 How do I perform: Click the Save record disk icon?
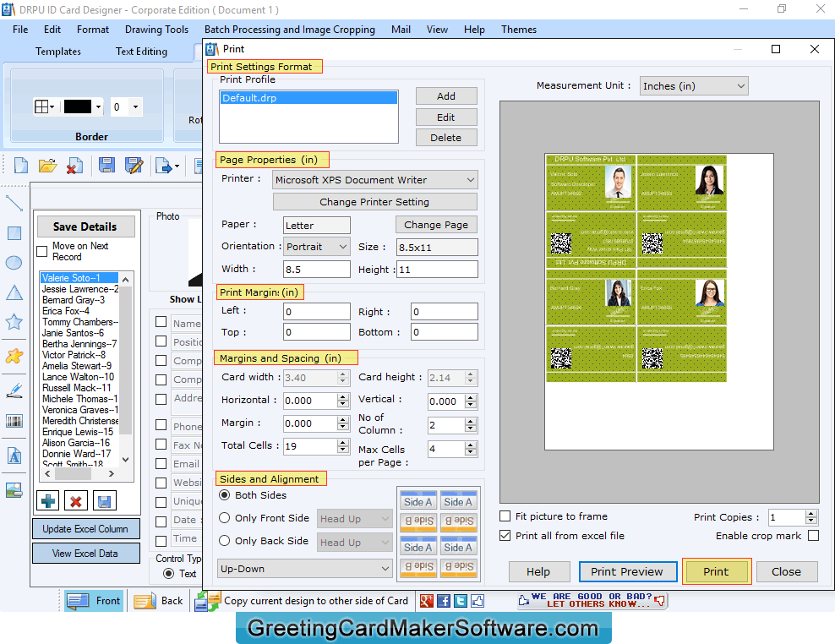(x=105, y=500)
